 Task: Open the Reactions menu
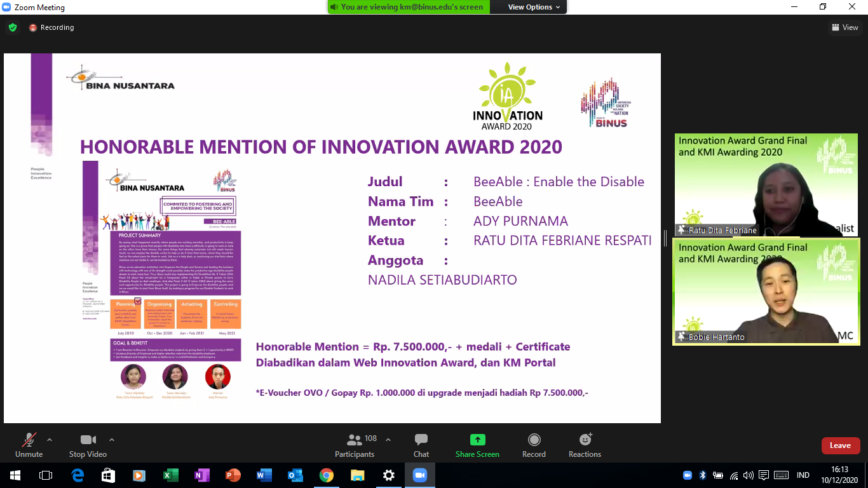coord(585,445)
